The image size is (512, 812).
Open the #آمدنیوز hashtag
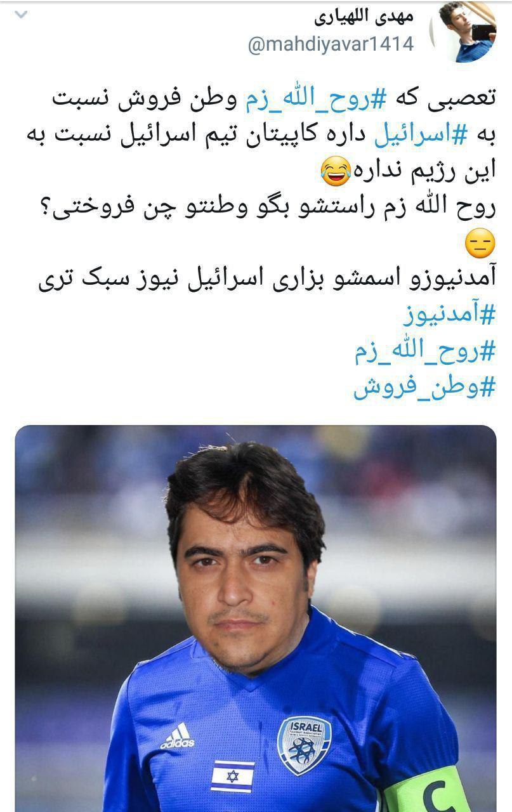coord(449,315)
